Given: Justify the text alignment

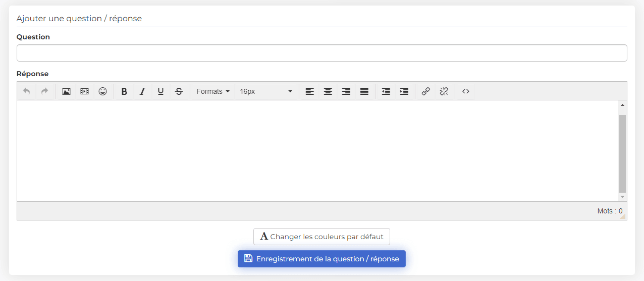Looking at the screenshot, I should click(364, 91).
